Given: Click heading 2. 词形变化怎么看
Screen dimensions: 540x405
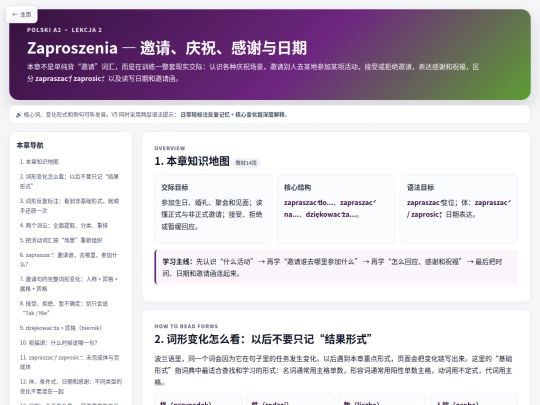Looking at the screenshot, I should [x=263, y=339].
